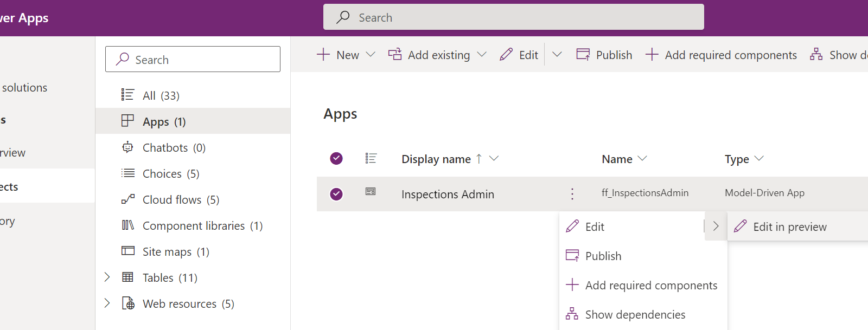Click the context menu Show dependencies icon
The width and height of the screenshot is (868, 330).
572,314
